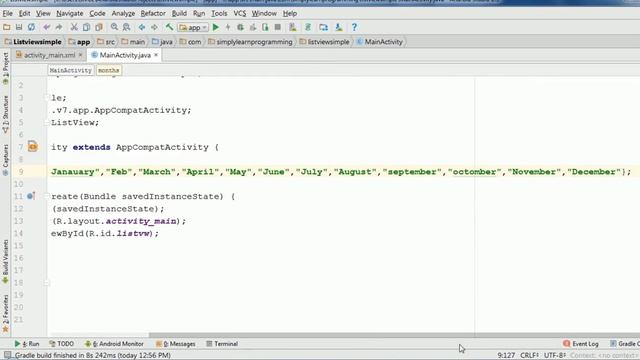The width and height of the screenshot is (640, 360).
Task: Open the Terminal tool window
Action: click(222, 344)
